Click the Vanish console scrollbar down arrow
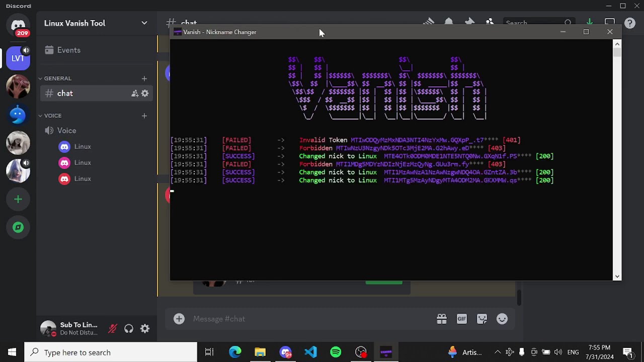Screen dimensions: 644x362 617,276
